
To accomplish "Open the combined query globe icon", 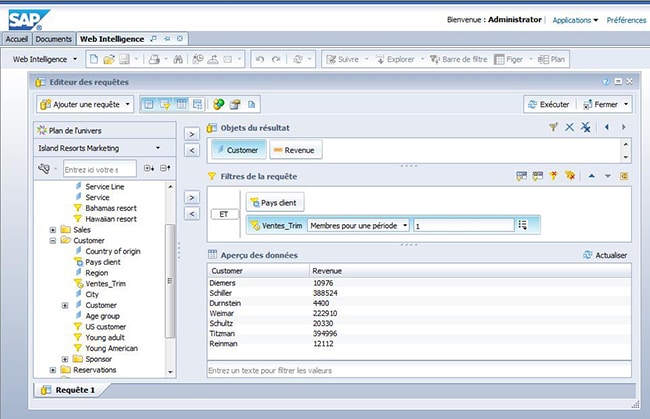I will [x=219, y=104].
